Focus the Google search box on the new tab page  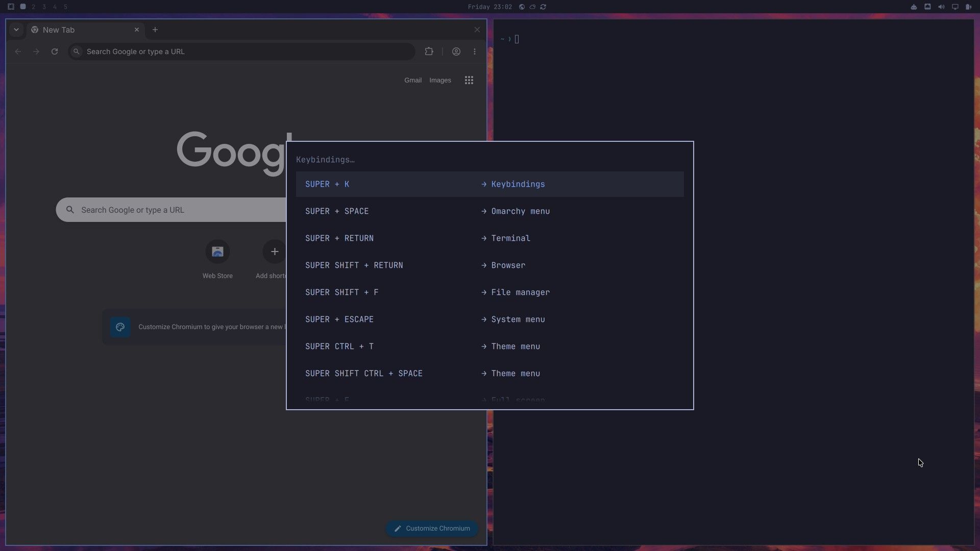tap(171, 210)
